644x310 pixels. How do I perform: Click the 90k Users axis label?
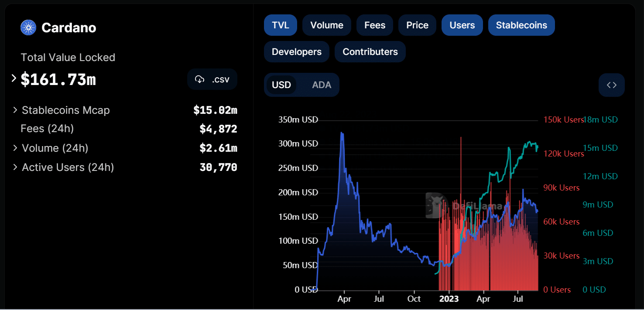coord(562,187)
